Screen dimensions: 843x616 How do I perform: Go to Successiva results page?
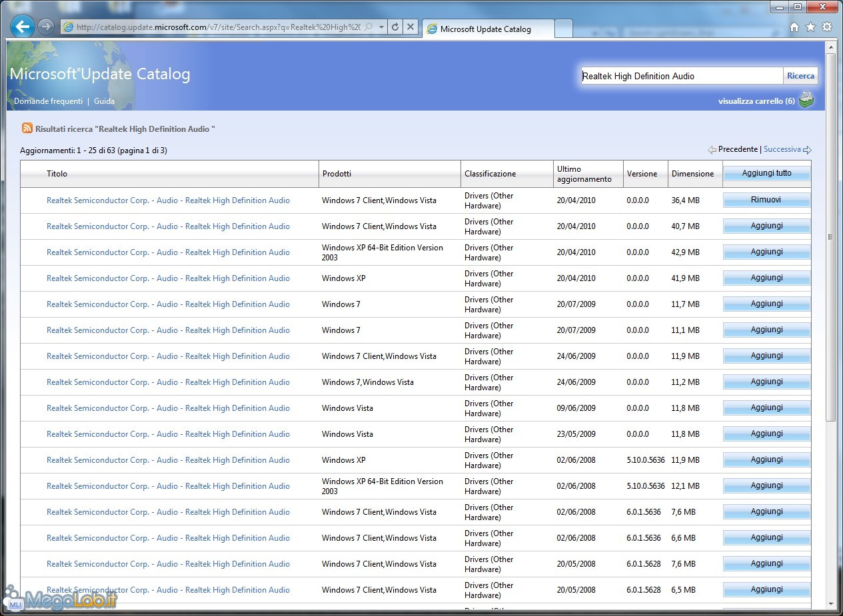click(782, 149)
